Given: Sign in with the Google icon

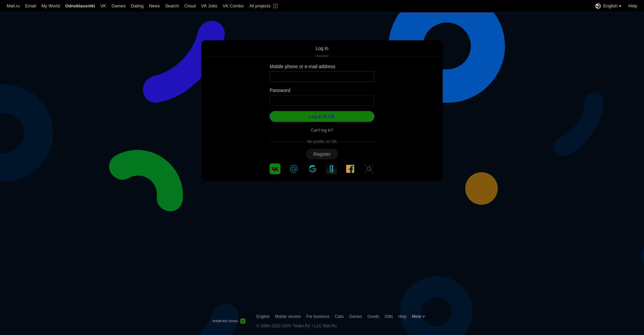Looking at the screenshot, I should 313,169.
